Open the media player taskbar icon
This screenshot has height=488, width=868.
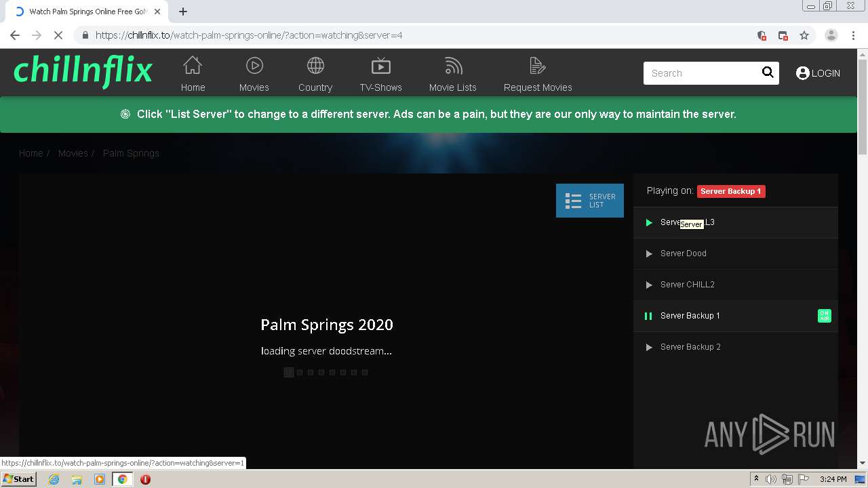click(x=100, y=479)
